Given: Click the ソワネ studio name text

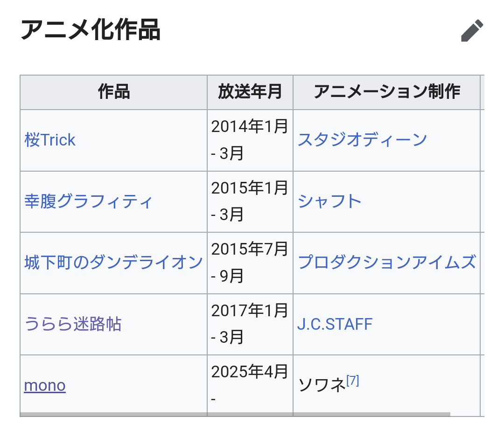Looking at the screenshot, I should [321, 385].
